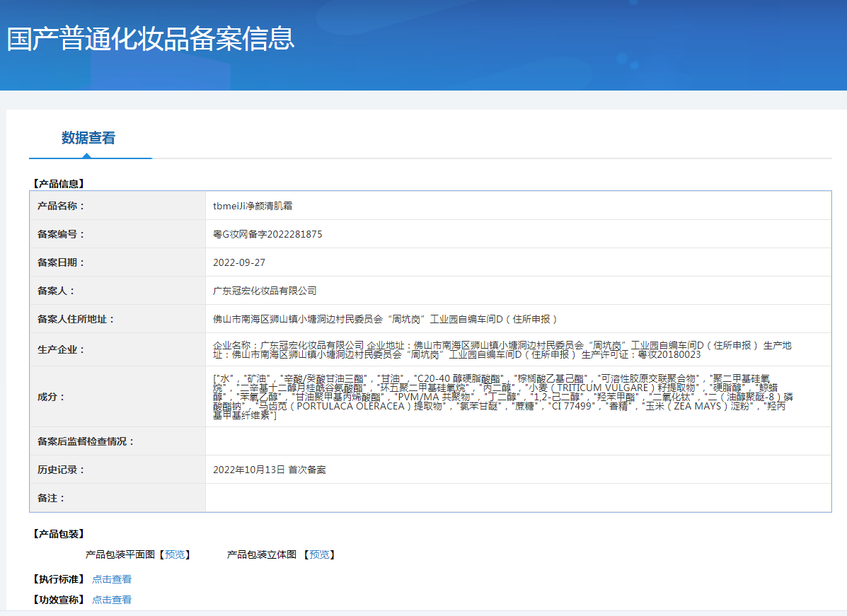Click the 【产品信息】 section heading
The image size is (847, 616).
pos(58,184)
